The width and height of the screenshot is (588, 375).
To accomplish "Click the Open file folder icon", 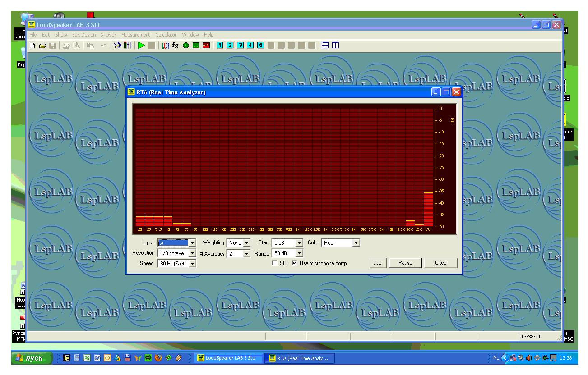I will [x=42, y=46].
